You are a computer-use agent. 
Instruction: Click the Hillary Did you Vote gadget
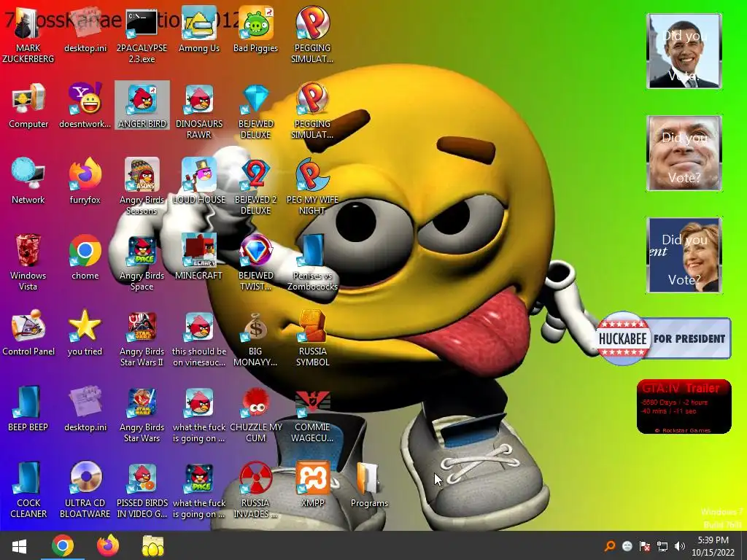point(684,255)
